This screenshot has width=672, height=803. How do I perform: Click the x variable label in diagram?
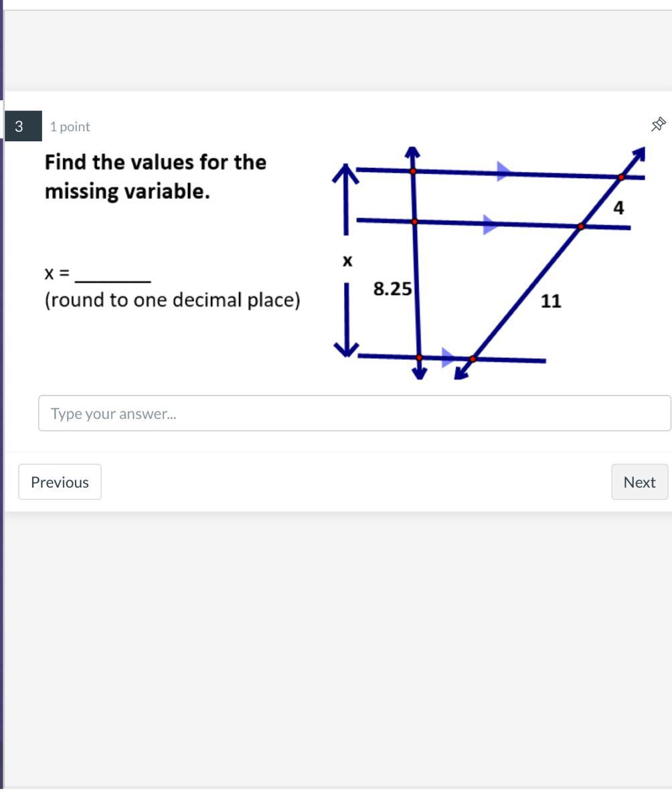(347, 261)
